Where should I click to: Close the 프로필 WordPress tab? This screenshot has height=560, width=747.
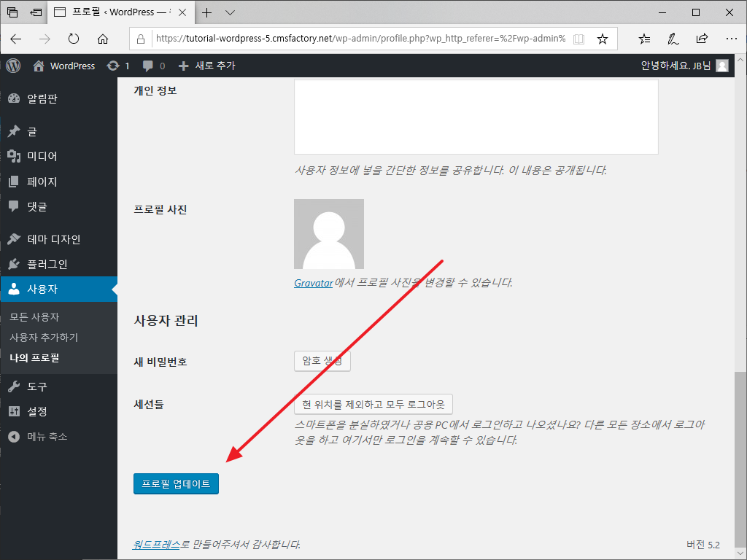(182, 13)
